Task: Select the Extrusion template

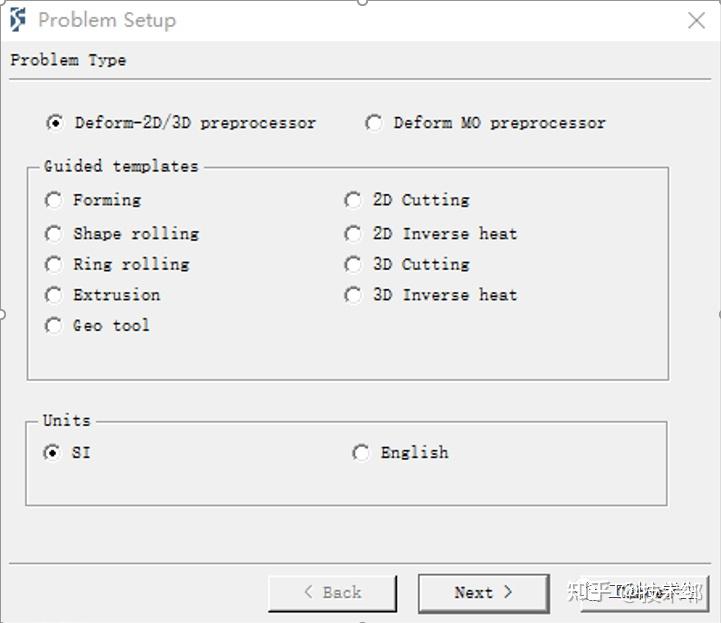Action: click(54, 295)
